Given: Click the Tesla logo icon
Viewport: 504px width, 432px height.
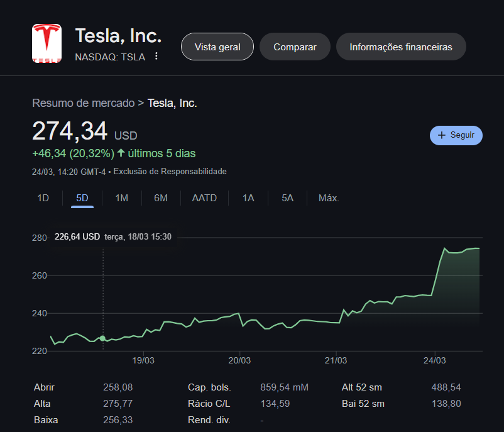Looking at the screenshot, I should 47,43.
